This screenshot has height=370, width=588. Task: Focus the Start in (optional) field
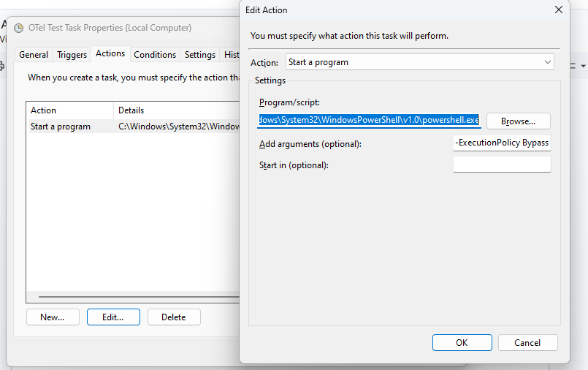pyautogui.click(x=501, y=165)
